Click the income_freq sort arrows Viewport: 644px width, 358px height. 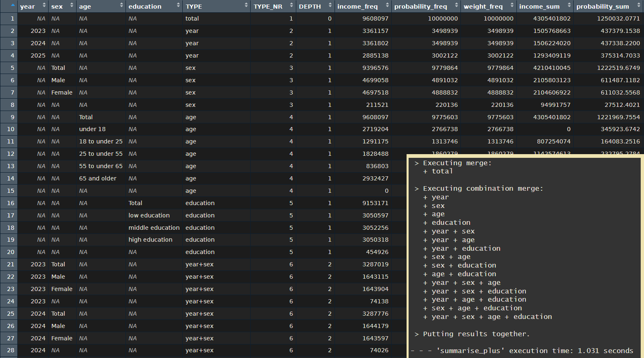pyautogui.click(x=387, y=6)
